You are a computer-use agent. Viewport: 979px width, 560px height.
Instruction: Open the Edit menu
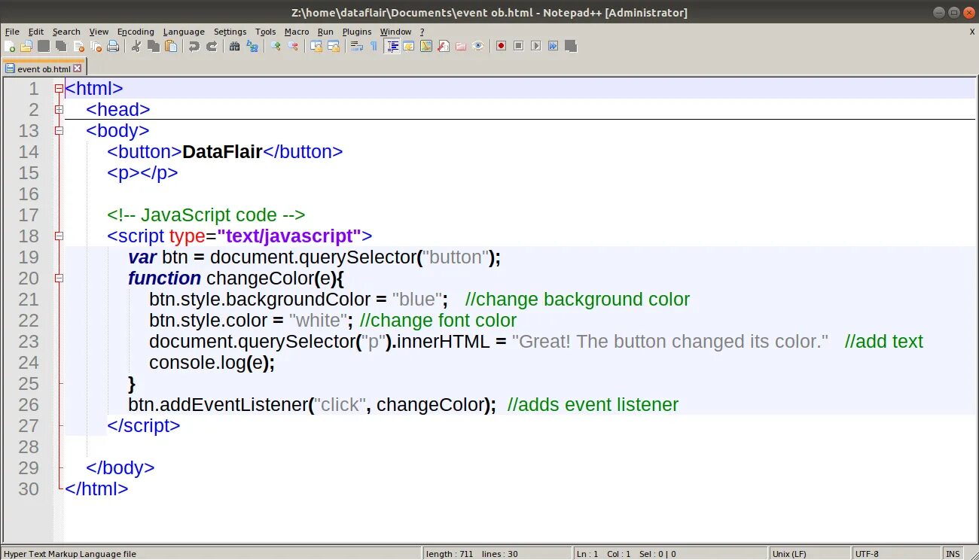tap(36, 32)
